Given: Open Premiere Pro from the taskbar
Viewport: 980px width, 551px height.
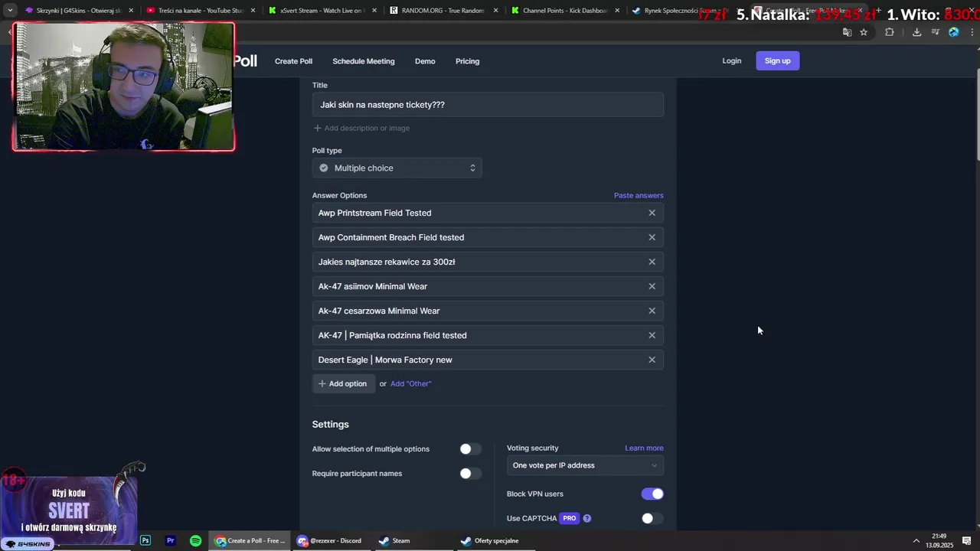Looking at the screenshot, I should (x=171, y=540).
